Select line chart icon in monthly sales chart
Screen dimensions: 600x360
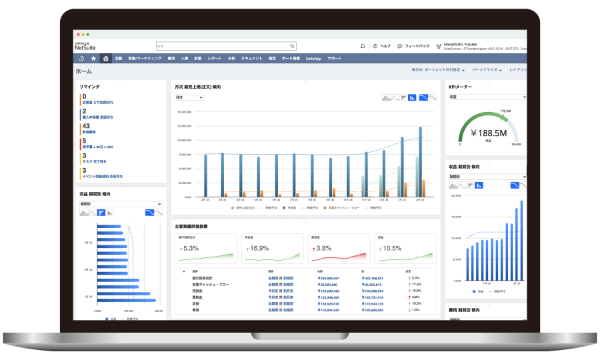395,98
